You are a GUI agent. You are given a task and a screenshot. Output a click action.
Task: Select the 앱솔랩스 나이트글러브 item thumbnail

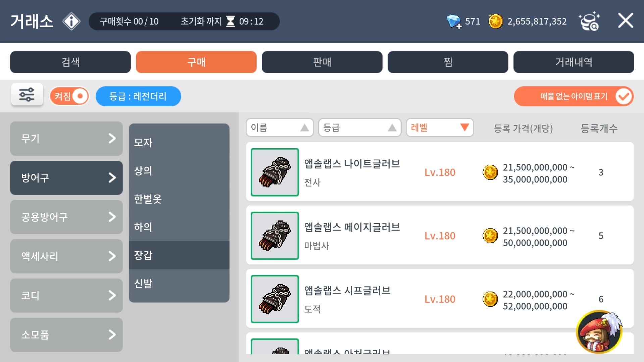[x=275, y=172]
